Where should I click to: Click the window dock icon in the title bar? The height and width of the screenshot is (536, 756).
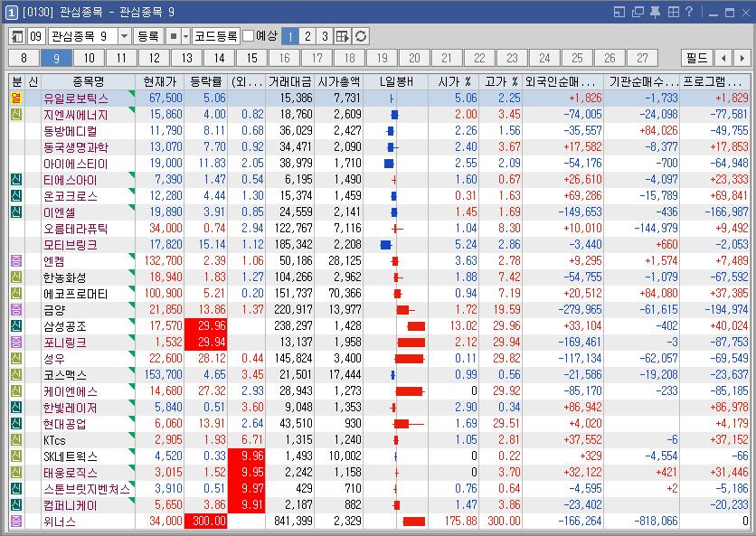pos(619,12)
